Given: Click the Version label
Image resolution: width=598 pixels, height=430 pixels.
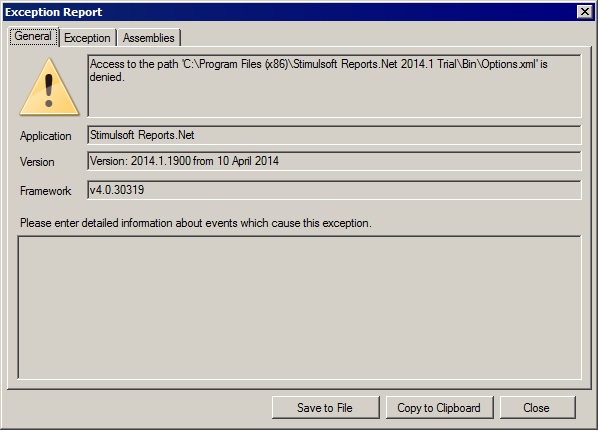Looking at the screenshot, I should click(x=37, y=162).
